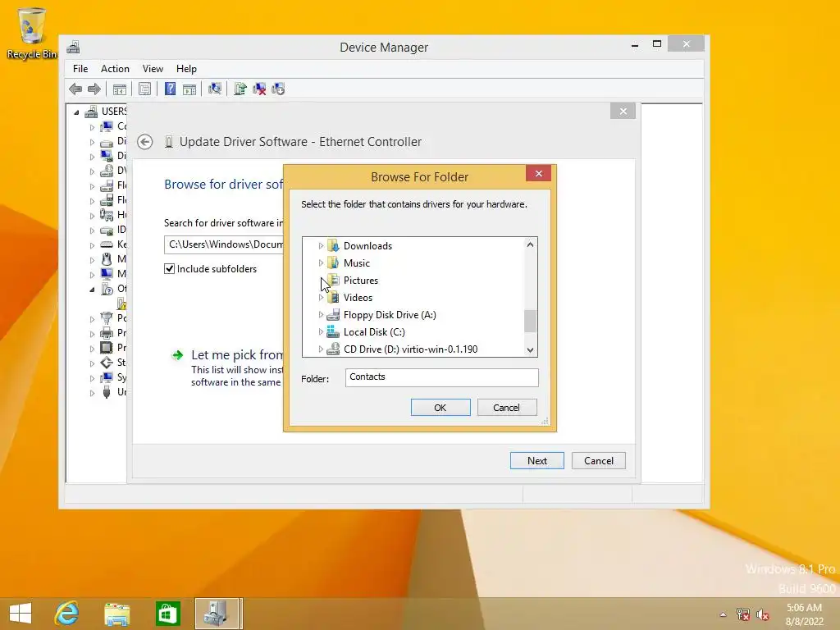Expand the Downloads folder arrow

pos(321,246)
